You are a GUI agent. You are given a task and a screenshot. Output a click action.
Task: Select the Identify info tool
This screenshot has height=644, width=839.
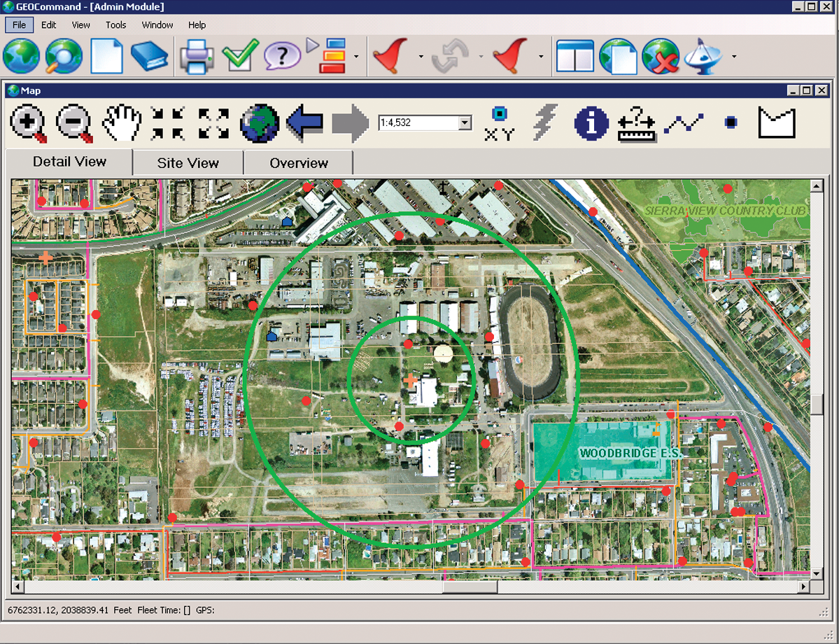tap(591, 124)
